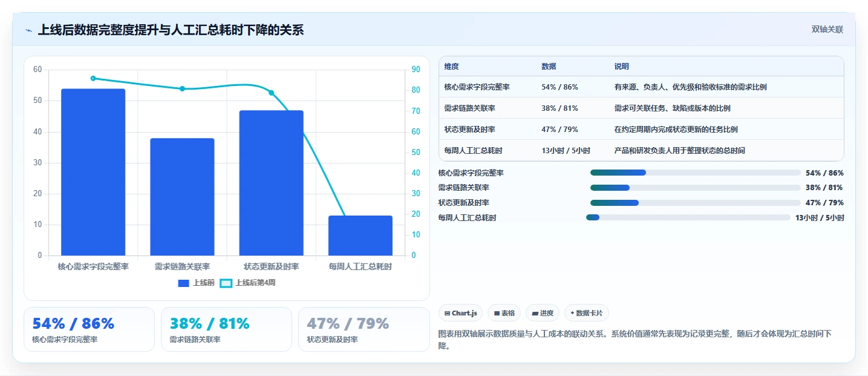Click 核心需求字段完整率 x-axis label

[93, 266]
